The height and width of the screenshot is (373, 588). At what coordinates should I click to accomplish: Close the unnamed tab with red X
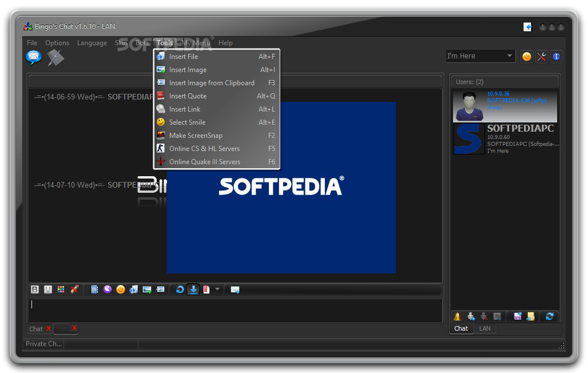(x=74, y=328)
